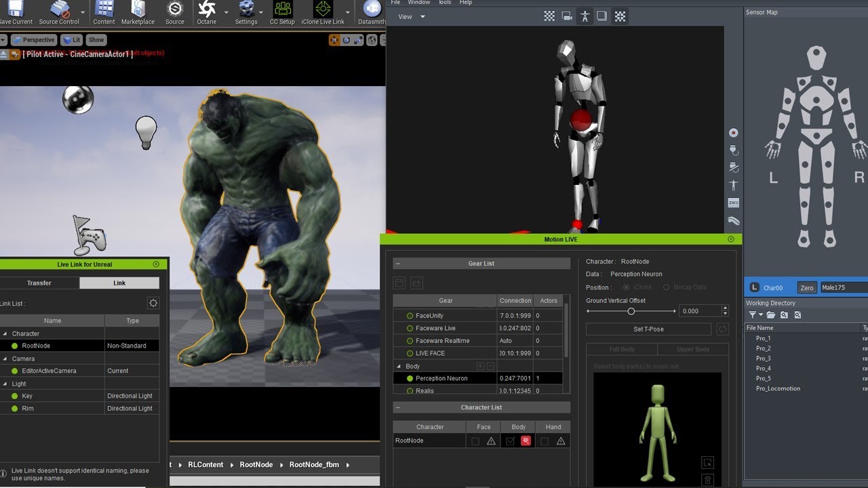This screenshot has height=488, width=868.
Task: Select RootNode in the Link List
Action: coord(79,346)
